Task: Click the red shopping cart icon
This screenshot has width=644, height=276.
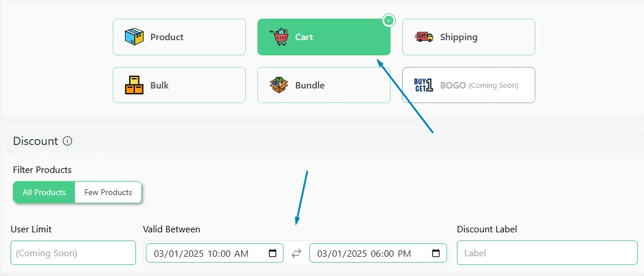Action: pos(279,37)
